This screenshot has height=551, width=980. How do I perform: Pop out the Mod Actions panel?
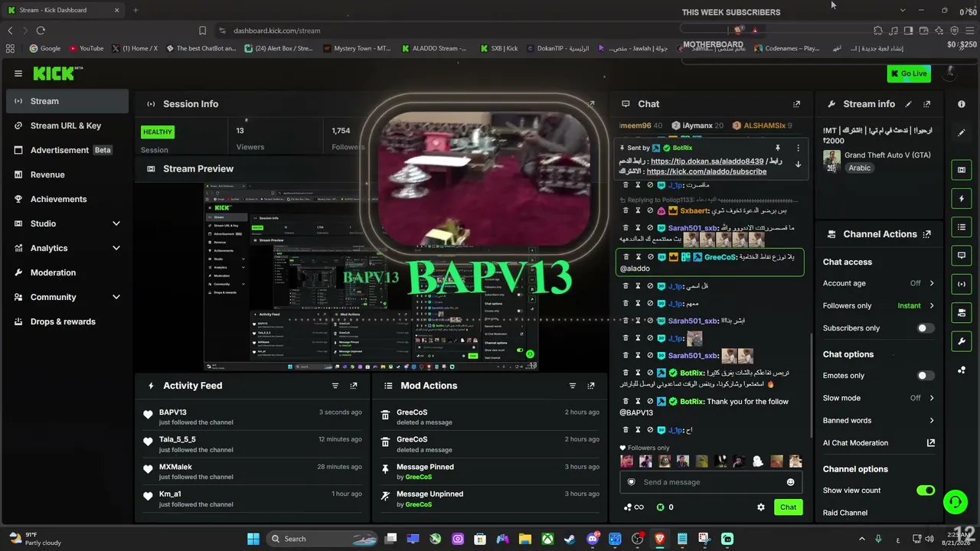(x=591, y=386)
